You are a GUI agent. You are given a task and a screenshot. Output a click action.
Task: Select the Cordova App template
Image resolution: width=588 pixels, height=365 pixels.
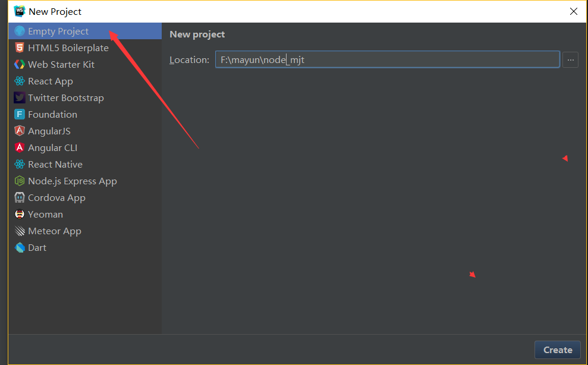56,198
